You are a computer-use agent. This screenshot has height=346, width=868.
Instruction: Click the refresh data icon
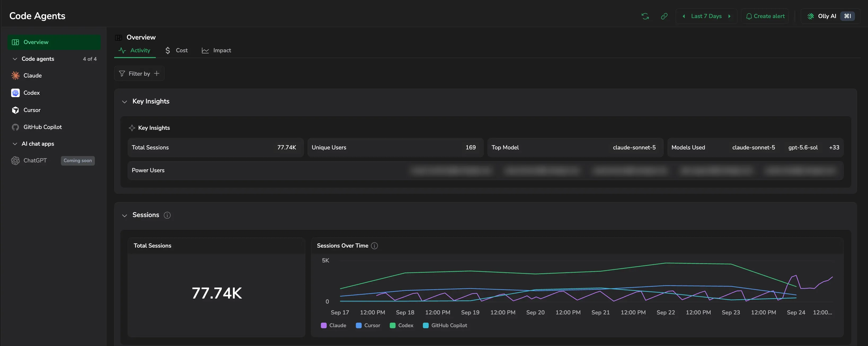pos(645,16)
